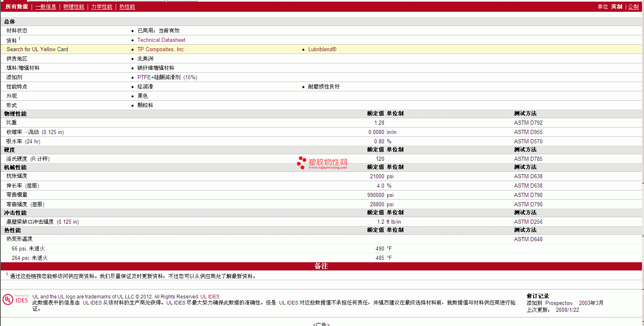Click the 抗张强度 row label
The image size is (644, 326).
(17, 176)
